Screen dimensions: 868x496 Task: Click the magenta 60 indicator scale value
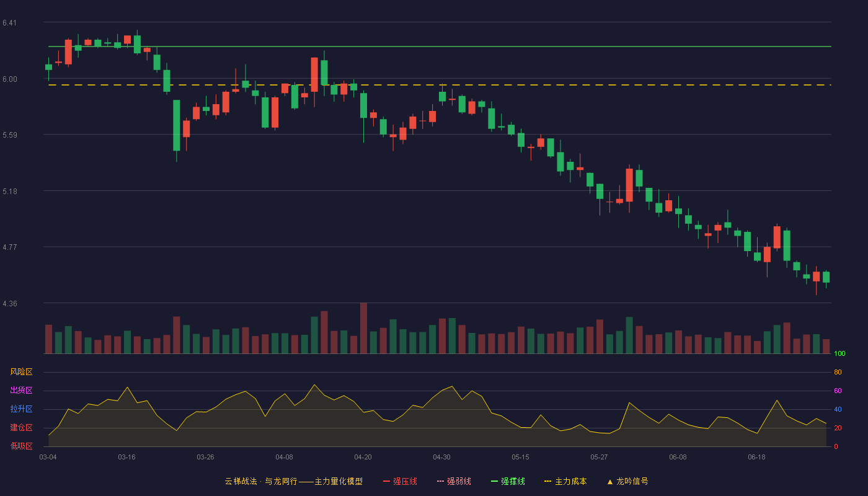(838, 391)
